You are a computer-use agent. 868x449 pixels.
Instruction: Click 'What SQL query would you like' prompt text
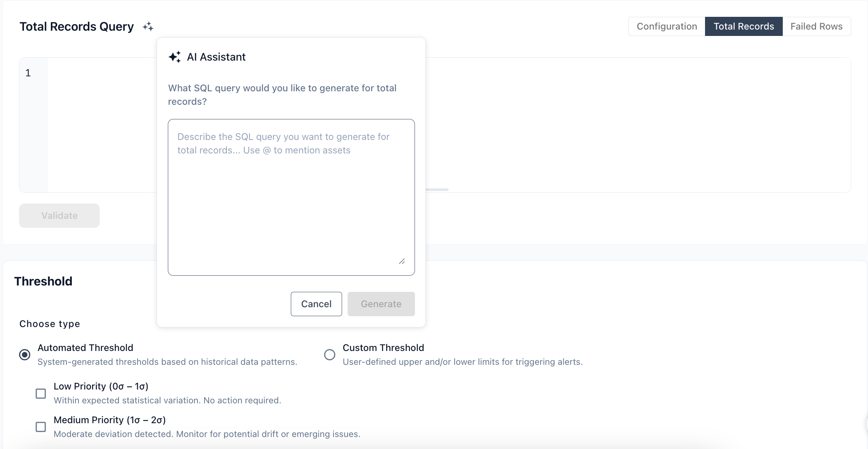click(x=282, y=95)
